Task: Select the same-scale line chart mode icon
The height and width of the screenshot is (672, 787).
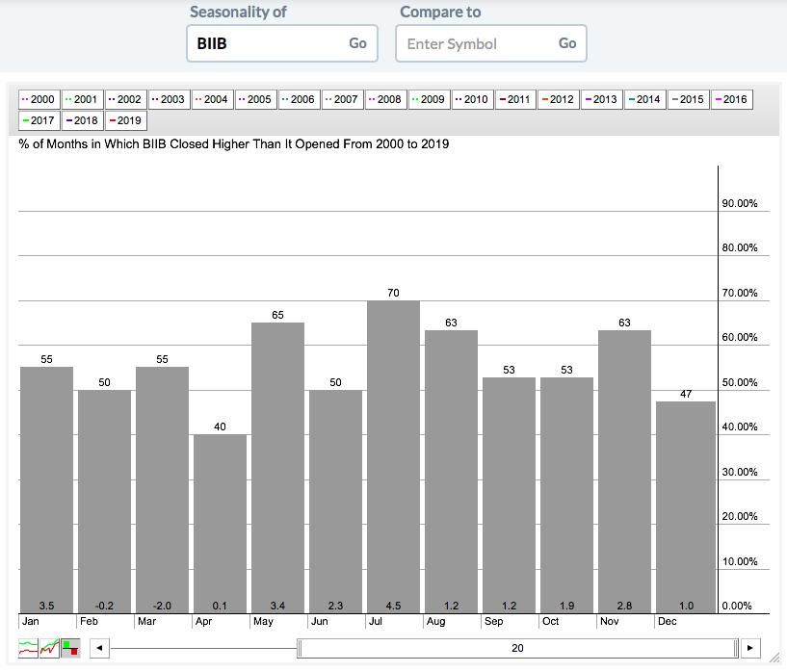Action: (49, 648)
